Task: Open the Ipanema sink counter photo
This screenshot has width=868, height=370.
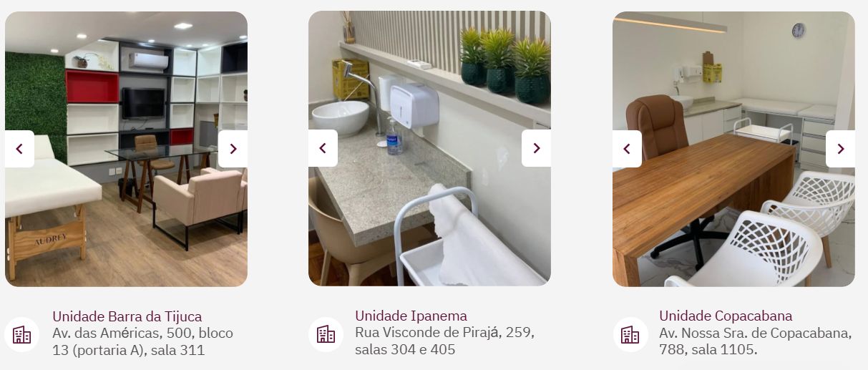Action: point(429,148)
